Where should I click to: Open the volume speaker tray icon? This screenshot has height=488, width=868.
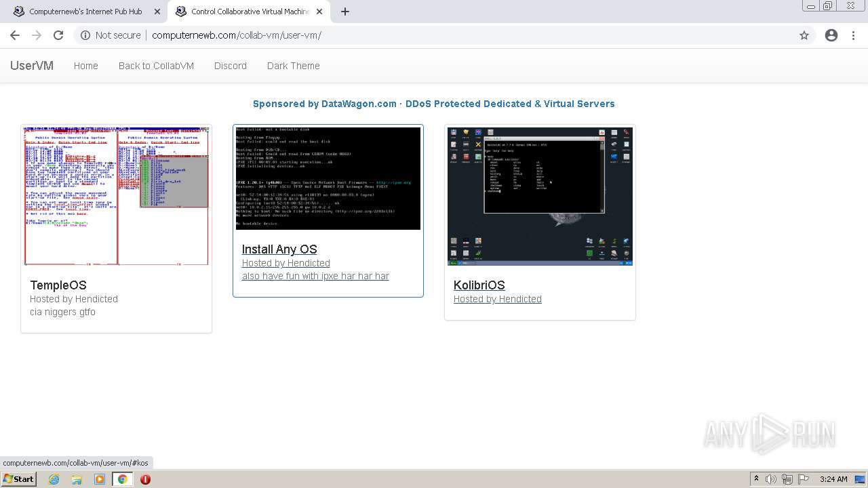[x=771, y=479]
